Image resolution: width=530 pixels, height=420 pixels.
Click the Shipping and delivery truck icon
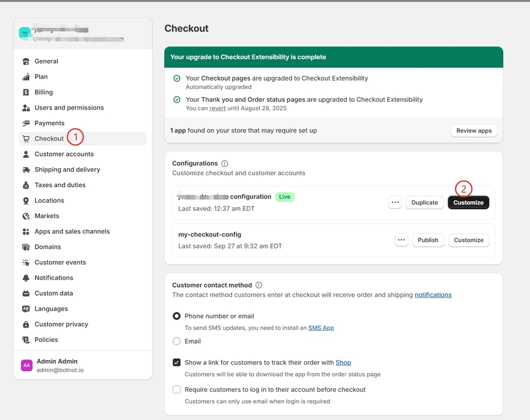[26, 170]
